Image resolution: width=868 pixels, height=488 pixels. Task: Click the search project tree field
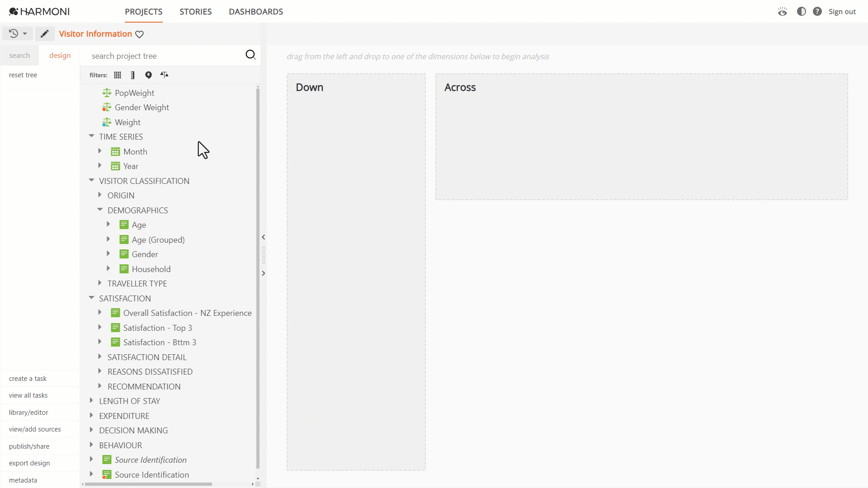[x=165, y=56]
